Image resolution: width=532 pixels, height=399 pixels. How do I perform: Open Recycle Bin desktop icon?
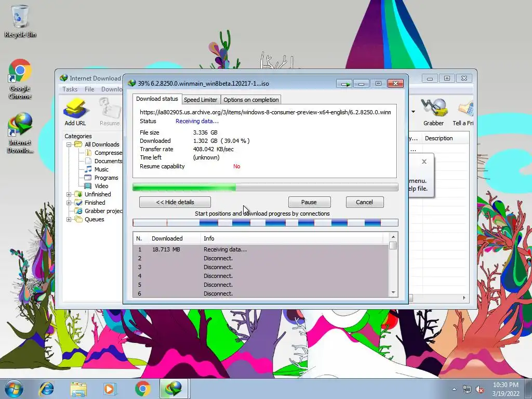pos(20,21)
